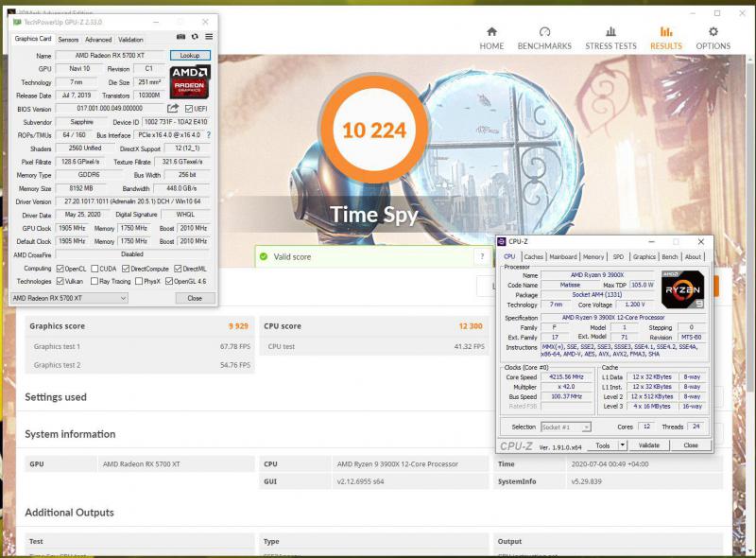Click the Validate button in CPU-Z
The image size is (756, 558).
point(649,445)
